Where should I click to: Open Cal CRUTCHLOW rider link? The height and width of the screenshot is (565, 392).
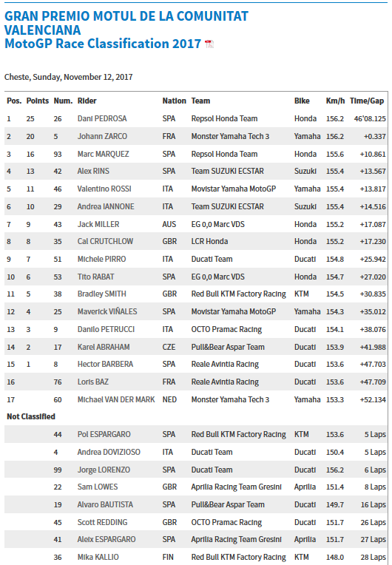[105, 241]
